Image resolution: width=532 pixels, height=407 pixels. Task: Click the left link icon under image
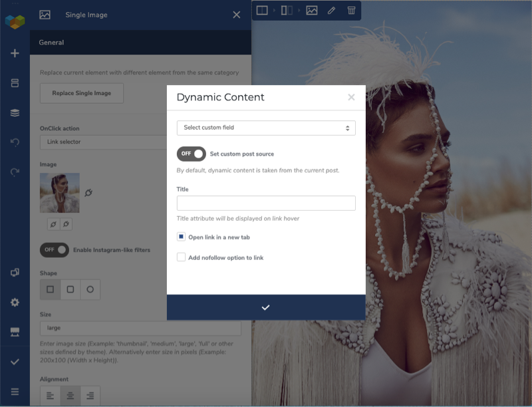[54, 224]
